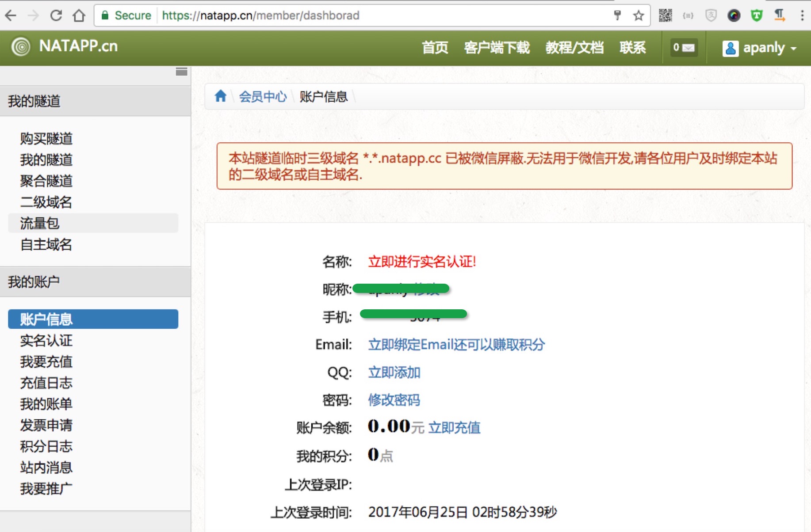The image size is (811, 532).
Task: Open the round color-wheel extension
Action: (734, 16)
